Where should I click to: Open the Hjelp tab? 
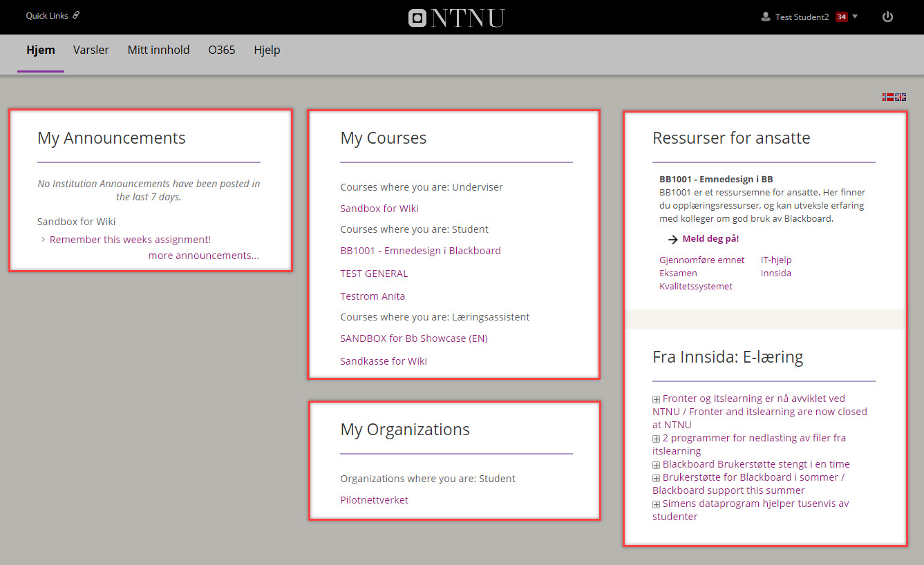tap(267, 50)
